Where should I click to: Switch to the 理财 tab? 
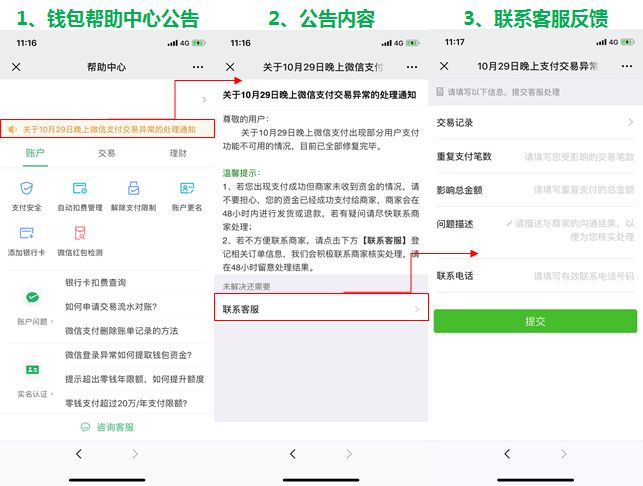[178, 153]
